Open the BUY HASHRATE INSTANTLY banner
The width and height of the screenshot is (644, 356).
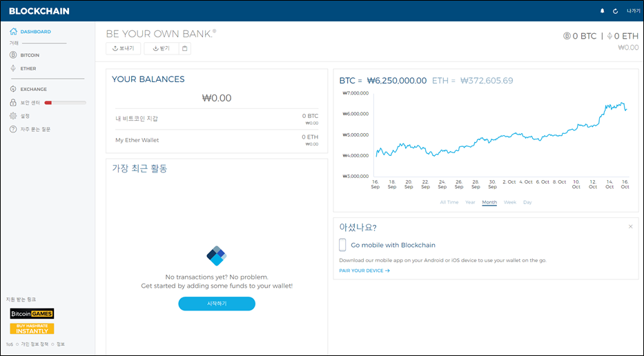(32, 328)
